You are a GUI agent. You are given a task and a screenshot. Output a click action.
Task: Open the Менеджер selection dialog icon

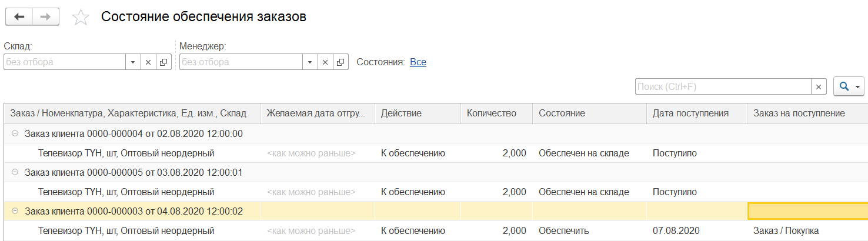(x=340, y=62)
